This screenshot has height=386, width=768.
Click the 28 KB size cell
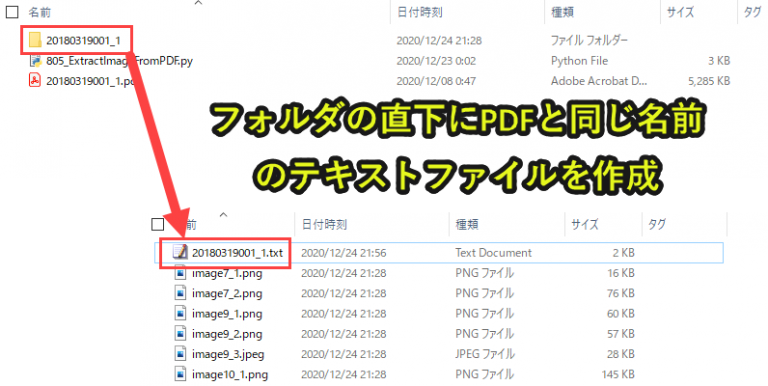pyautogui.click(x=621, y=354)
